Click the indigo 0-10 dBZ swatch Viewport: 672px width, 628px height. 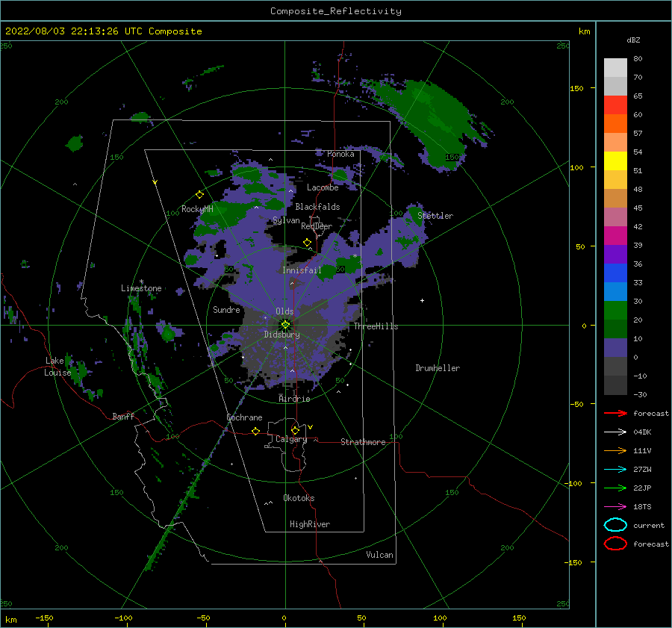615,348
